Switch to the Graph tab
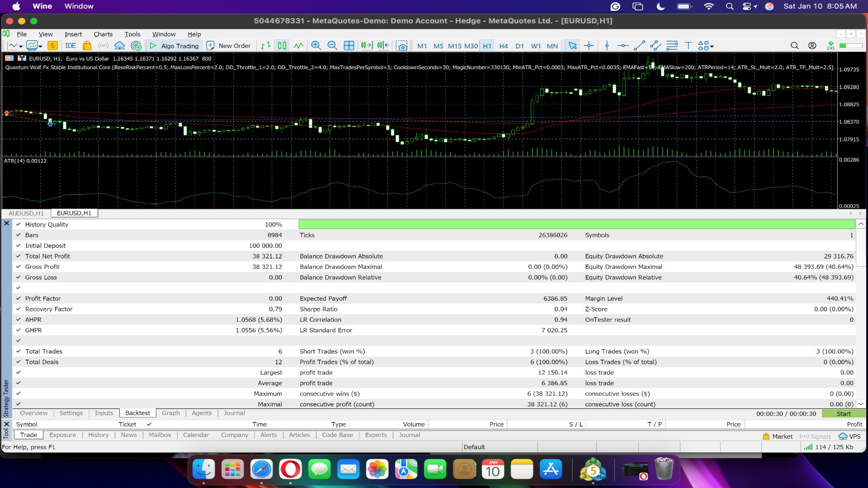The width and height of the screenshot is (868, 488). coord(170,413)
